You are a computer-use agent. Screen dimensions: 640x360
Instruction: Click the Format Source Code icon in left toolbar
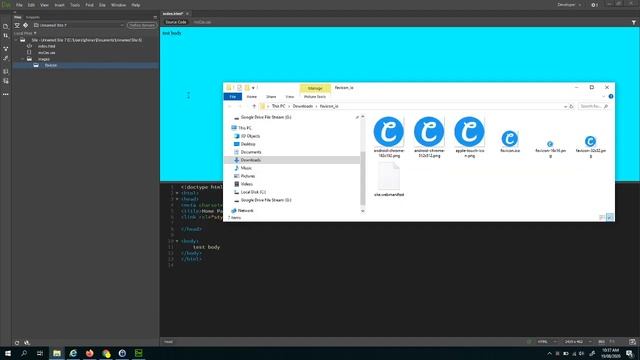tap(5, 71)
